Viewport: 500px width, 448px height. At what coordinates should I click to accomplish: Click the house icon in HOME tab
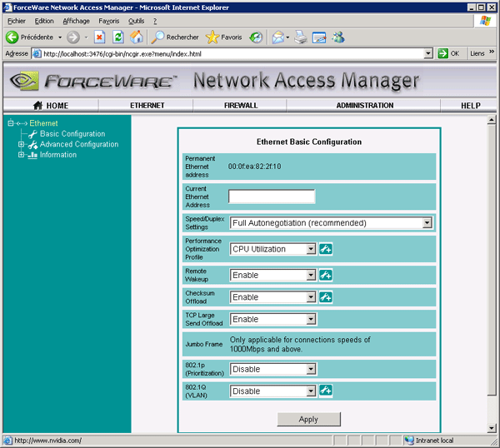click(x=38, y=105)
